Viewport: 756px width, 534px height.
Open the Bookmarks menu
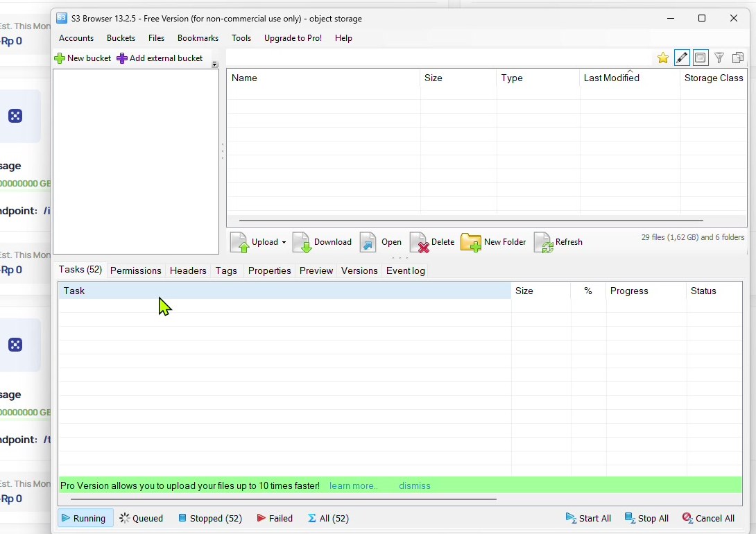[x=198, y=38]
